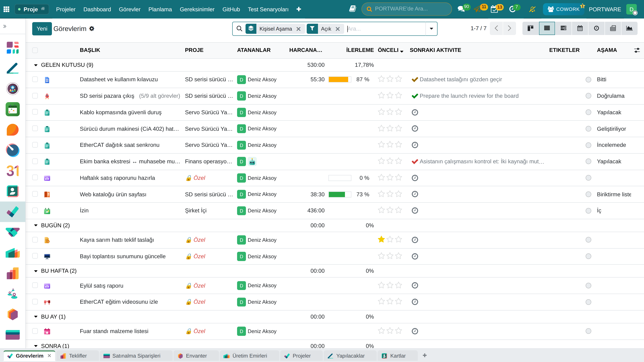Select all tasks with header checkbox
The height and width of the screenshot is (362, 644).
[x=35, y=50]
